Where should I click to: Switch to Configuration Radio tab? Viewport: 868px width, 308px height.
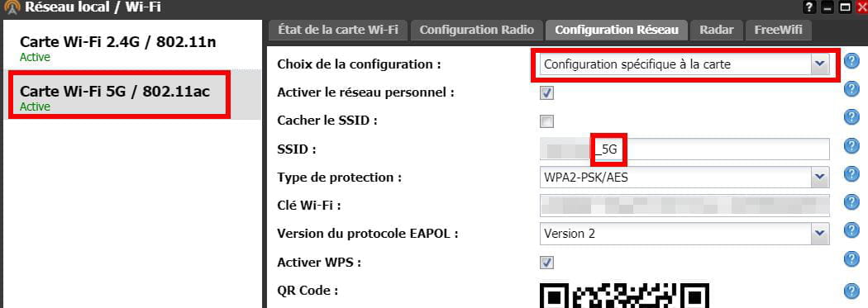pos(477,30)
